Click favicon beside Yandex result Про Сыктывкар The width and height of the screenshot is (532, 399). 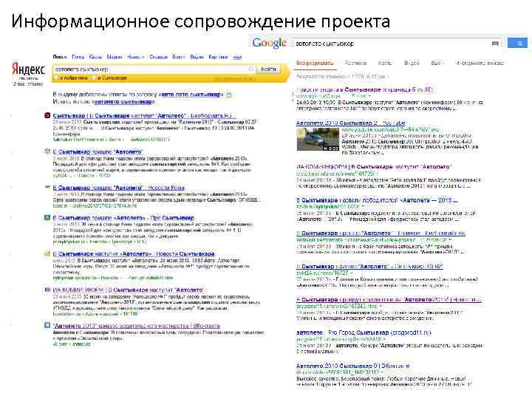[47, 217]
